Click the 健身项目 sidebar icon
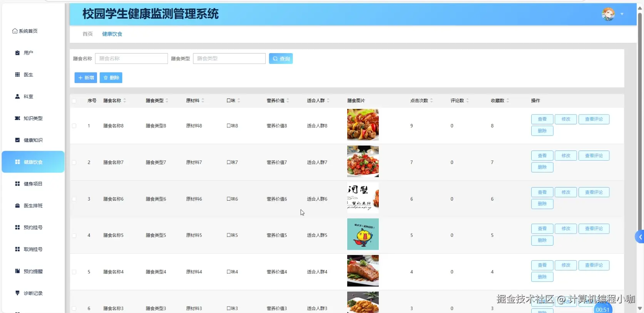Viewport: 644px width, 313px height. click(17, 184)
